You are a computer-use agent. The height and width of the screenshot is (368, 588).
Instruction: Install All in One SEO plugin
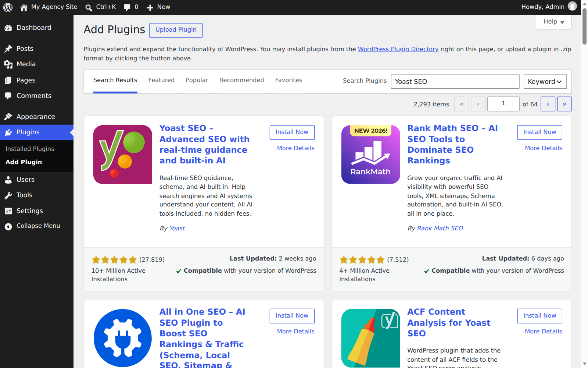click(x=292, y=316)
